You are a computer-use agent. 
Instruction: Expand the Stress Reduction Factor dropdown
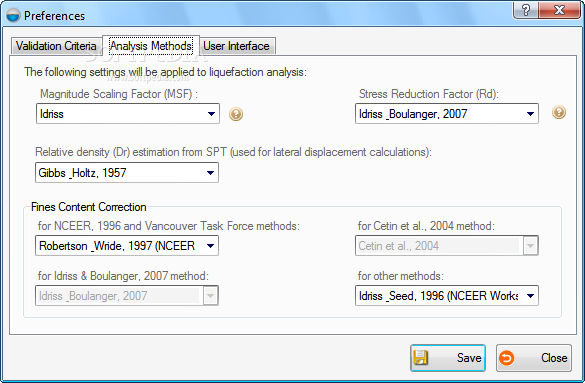click(447, 114)
